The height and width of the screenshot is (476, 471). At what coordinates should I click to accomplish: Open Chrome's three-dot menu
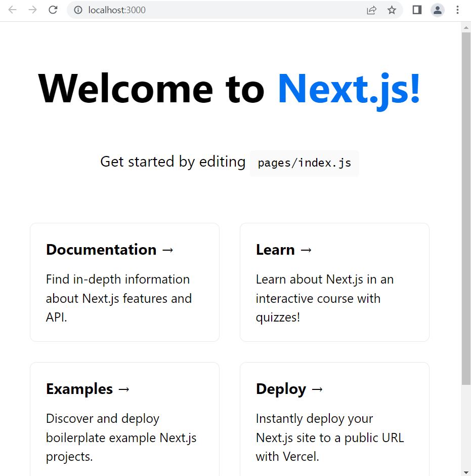[457, 10]
